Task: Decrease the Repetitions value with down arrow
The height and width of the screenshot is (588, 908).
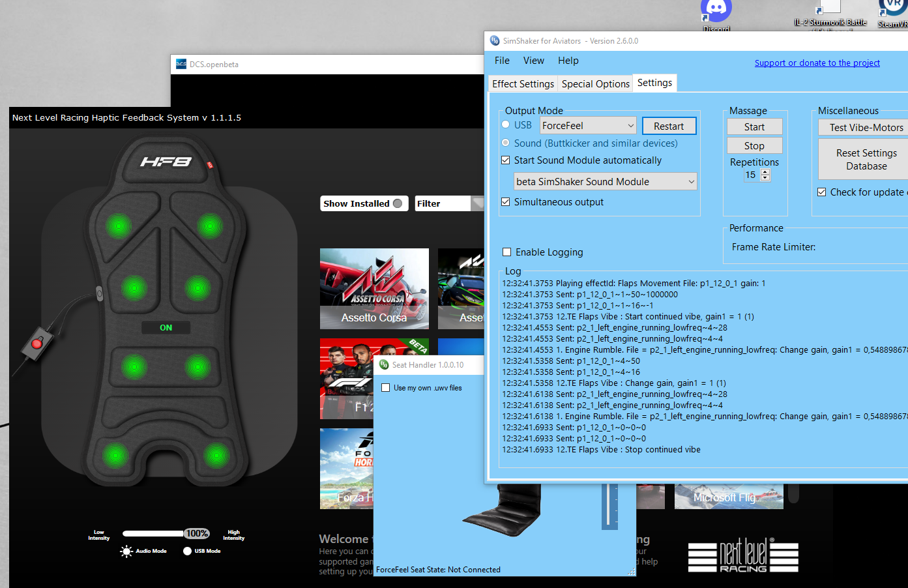Action: pyautogui.click(x=765, y=178)
